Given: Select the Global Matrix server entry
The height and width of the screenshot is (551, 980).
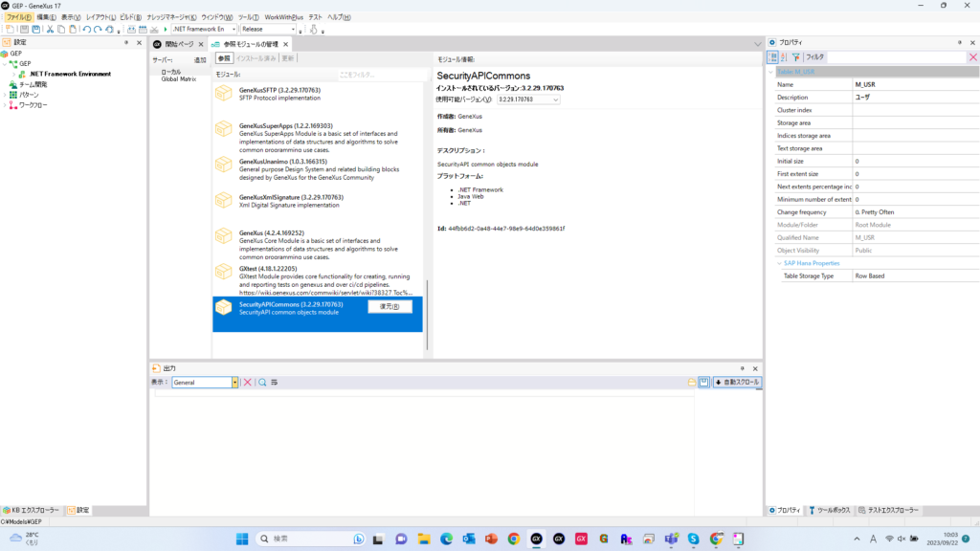Looking at the screenshot, I should [x=179, y=79].
